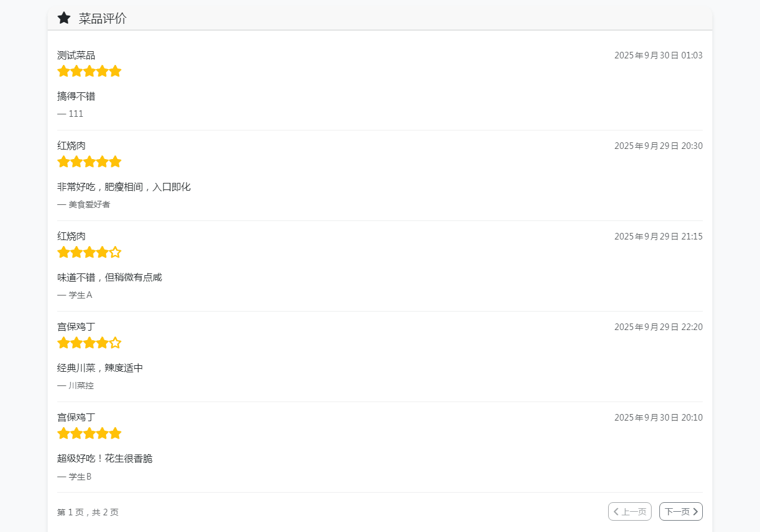The image size is (760, 532).
Task: Click the left chevron in 上一页 button
Action: [x=616, y=512]
